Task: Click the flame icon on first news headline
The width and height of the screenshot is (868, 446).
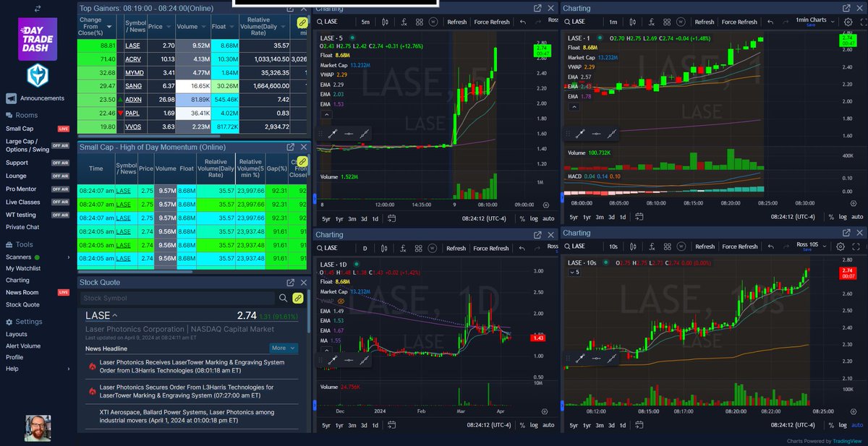Action: (92, 366)
